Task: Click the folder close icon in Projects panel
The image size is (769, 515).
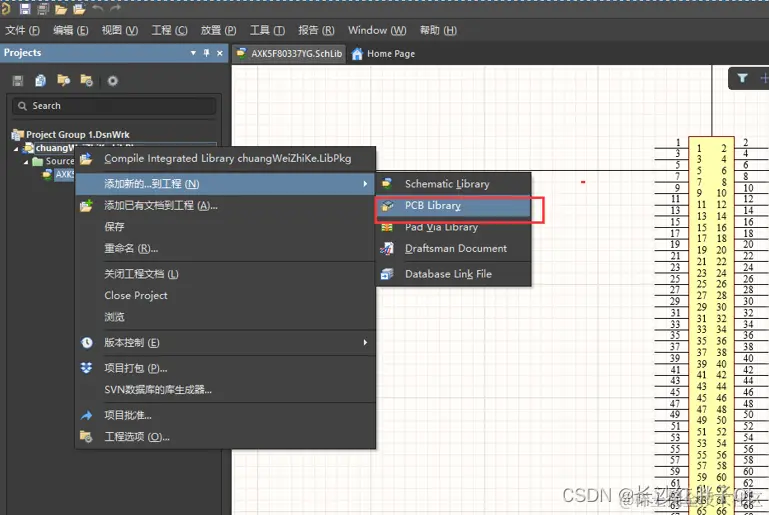Action: pyautogui.click(x=86, y=80)
